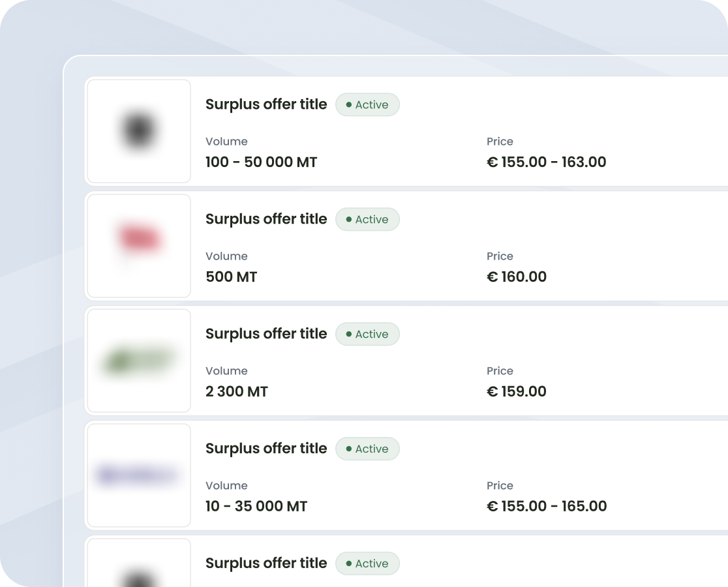
Task: Open title of the 2 300 MT offer
Action: (266, 334)
